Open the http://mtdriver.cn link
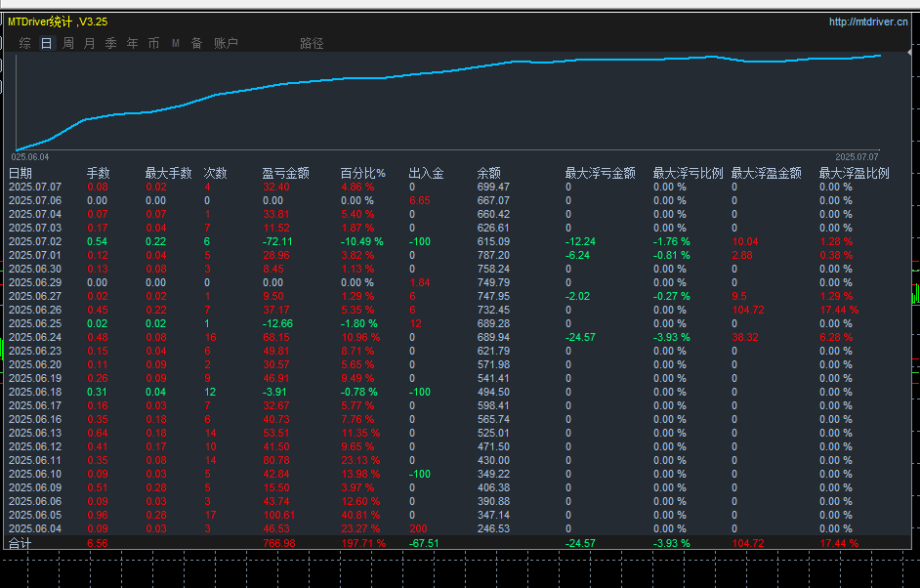920x588 pixels. coord(868,21)
